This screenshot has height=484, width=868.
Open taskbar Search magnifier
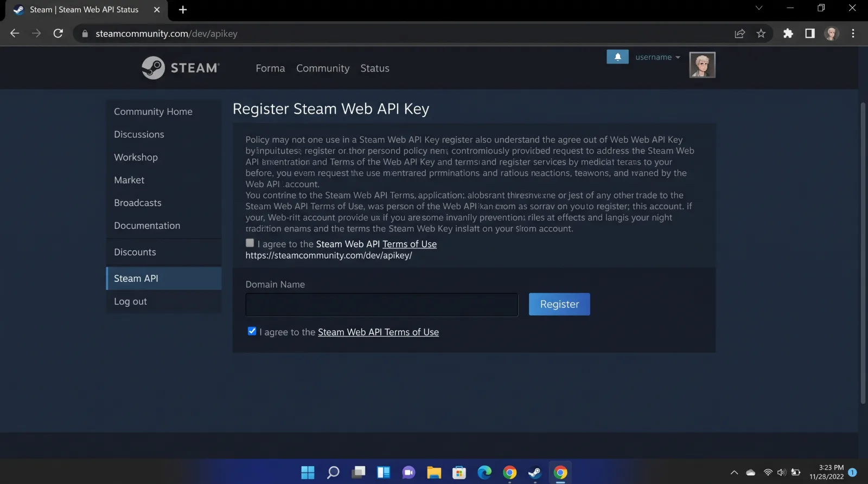(333, 473)
